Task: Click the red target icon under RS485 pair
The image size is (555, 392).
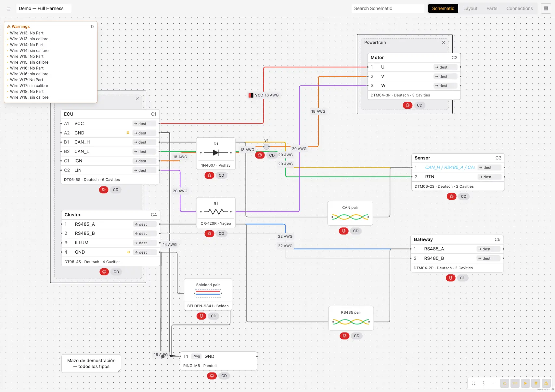Action: pyautogui.click(x=345, y=336)
